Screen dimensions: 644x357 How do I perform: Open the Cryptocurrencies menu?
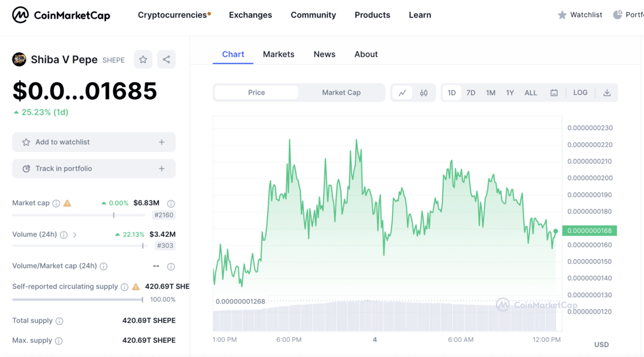[174, 15]
